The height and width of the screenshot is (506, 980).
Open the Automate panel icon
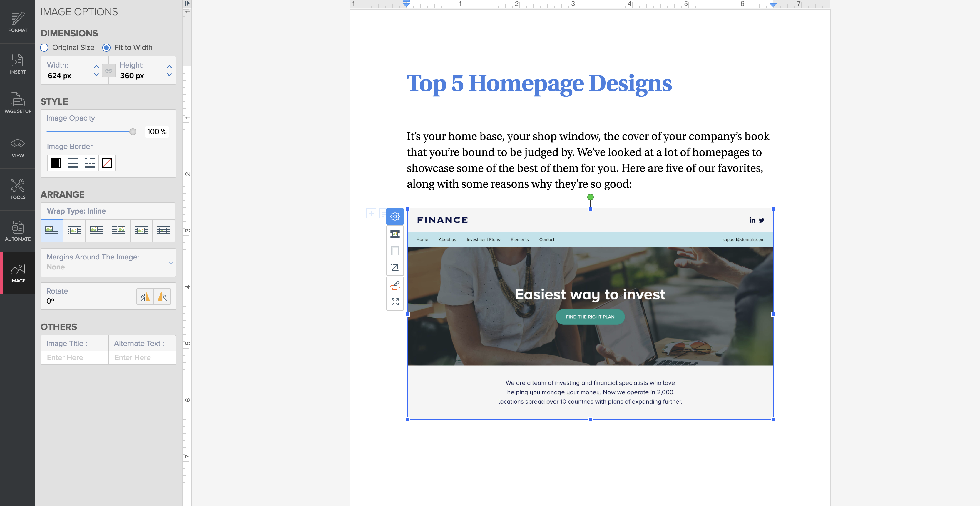pos(18,231)
